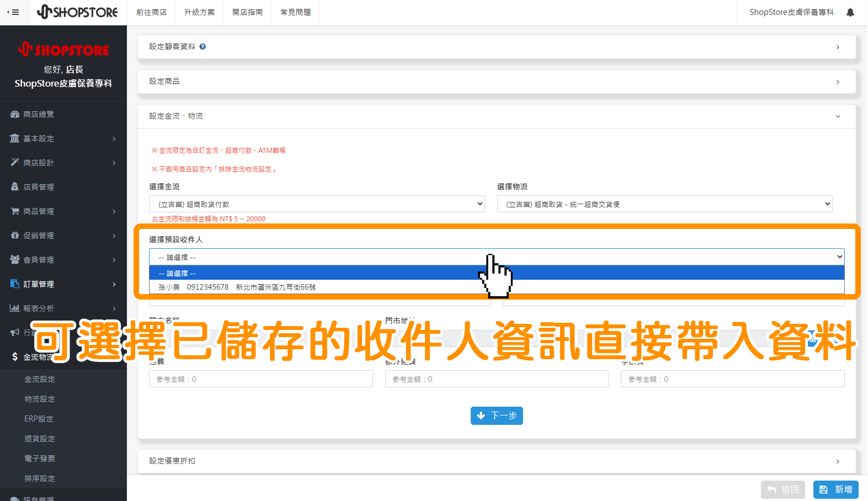Open the 選擇預設收件人 dropdown

(497, 257)
